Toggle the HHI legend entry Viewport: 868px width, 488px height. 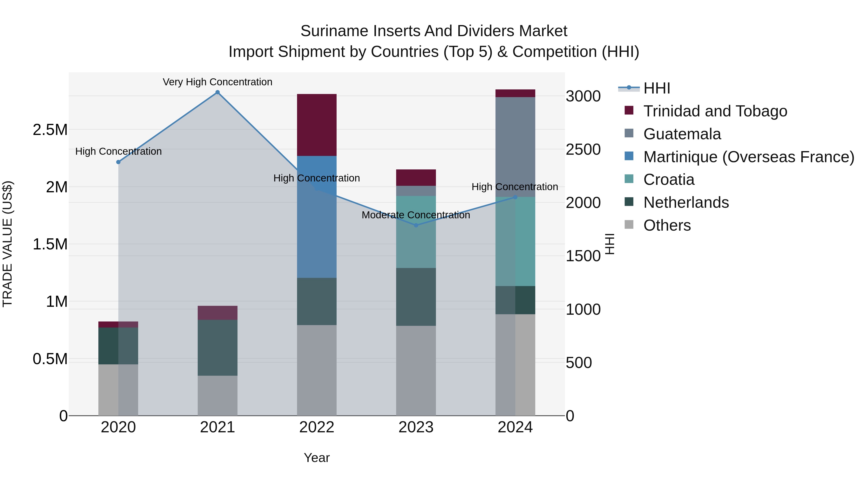[x=644, y=88]
